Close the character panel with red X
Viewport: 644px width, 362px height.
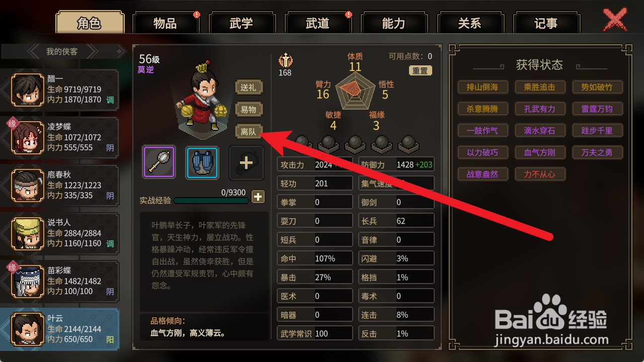614,20
